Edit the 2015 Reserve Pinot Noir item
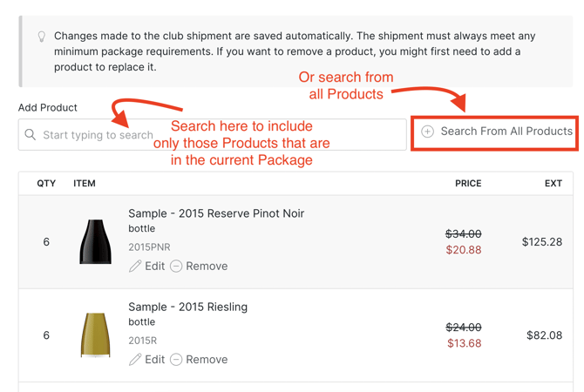This screenshot has width=584, height=392. click(154, 267)
